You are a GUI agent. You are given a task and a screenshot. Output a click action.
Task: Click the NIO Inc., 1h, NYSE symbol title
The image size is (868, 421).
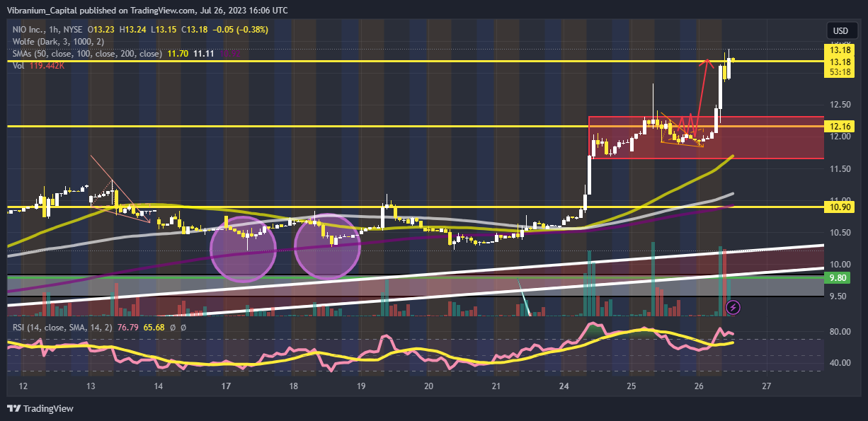pyautogui.click(x=46, y=30)
